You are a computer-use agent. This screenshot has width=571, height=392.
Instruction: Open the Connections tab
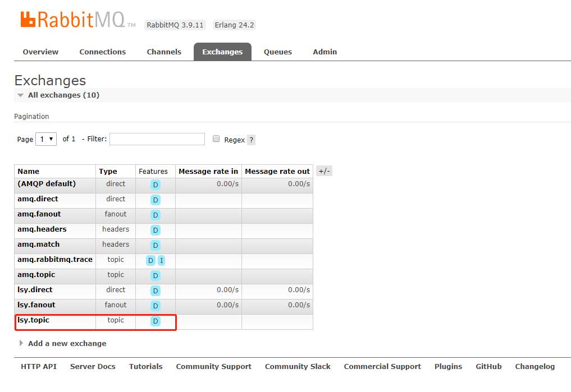click(103, 52)
